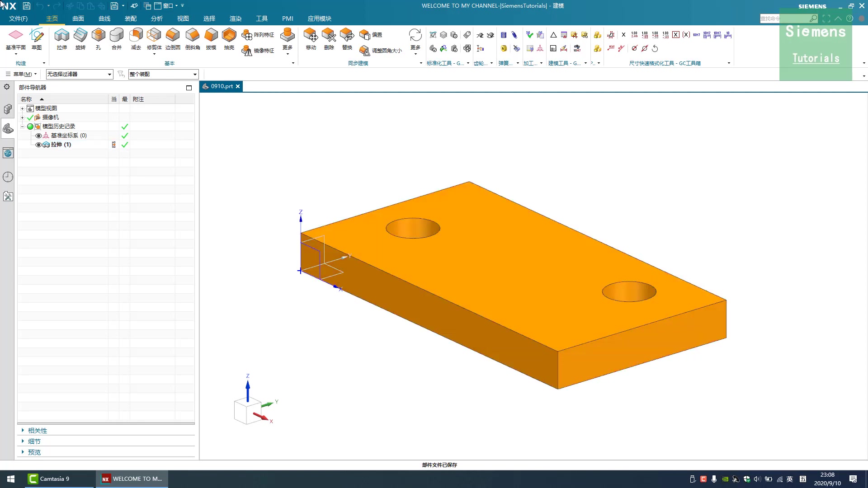Click the command search magnifier button
Viewport: 868px width, 488px height.
[814, 19]
